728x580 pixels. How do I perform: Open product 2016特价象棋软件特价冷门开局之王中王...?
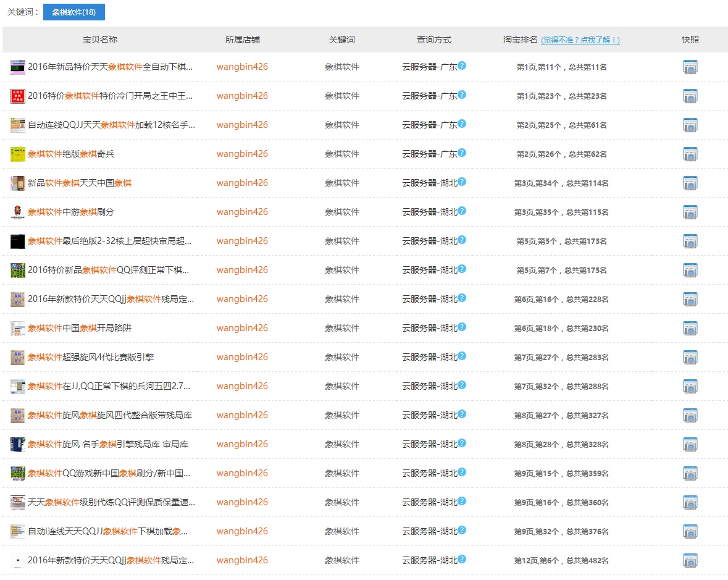[x=110, y=96]
